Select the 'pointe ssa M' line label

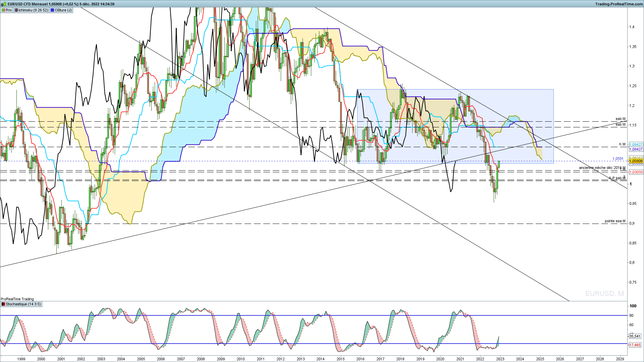point(615,221)
